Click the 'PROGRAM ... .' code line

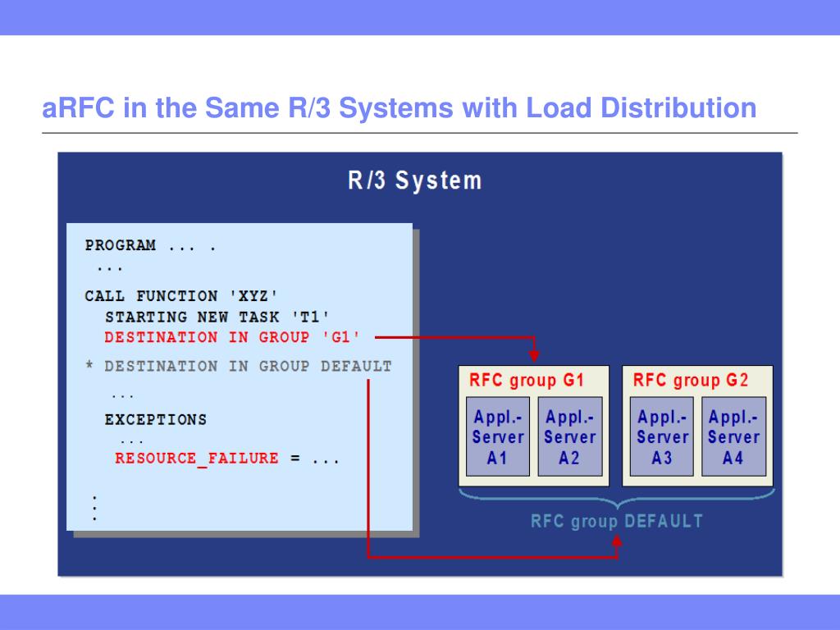[151, 245]
